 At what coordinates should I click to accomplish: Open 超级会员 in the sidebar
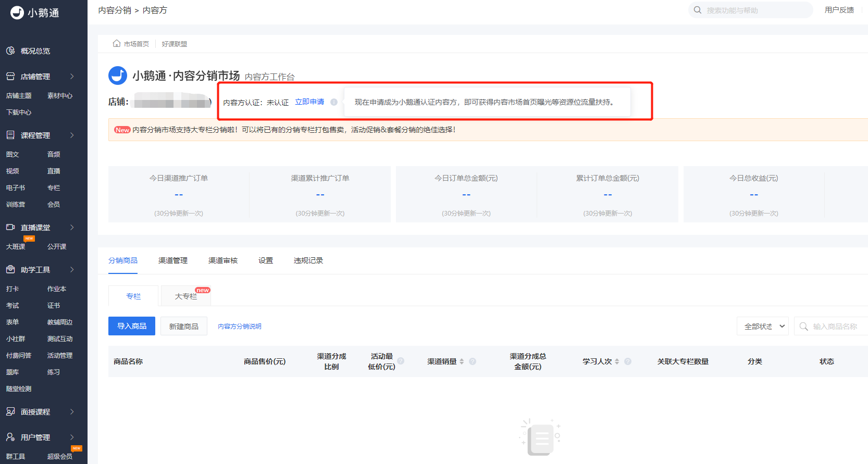[60, 457]
